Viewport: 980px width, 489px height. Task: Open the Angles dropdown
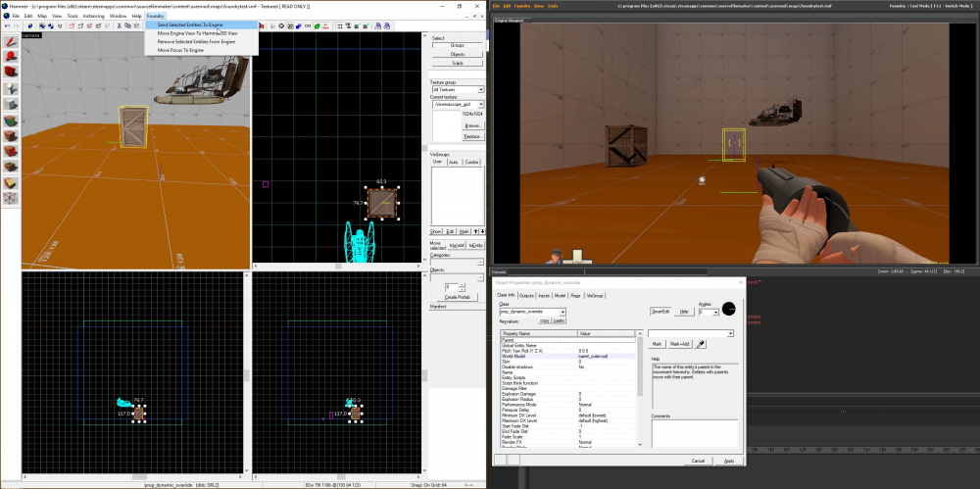click(715, 312)
